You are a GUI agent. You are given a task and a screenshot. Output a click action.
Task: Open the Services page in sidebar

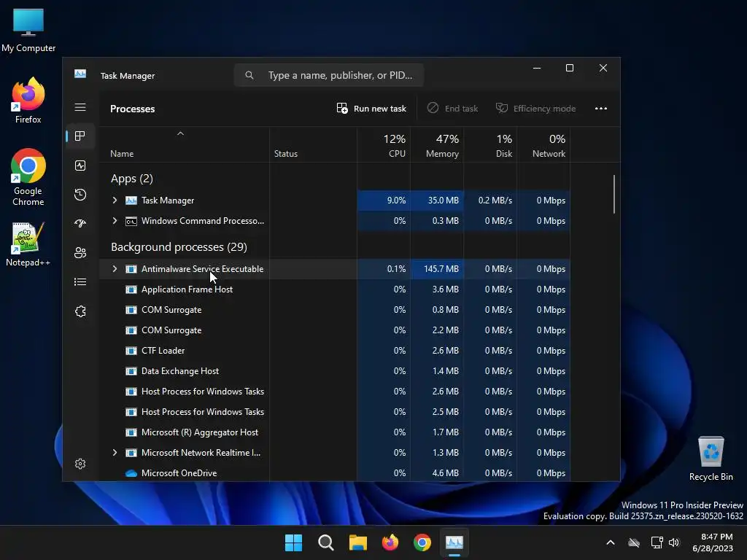(80, 311)
